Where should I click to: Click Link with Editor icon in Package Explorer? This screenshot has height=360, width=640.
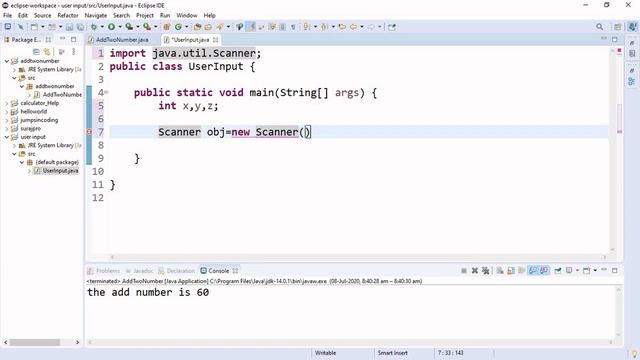[x=47, y=52]
